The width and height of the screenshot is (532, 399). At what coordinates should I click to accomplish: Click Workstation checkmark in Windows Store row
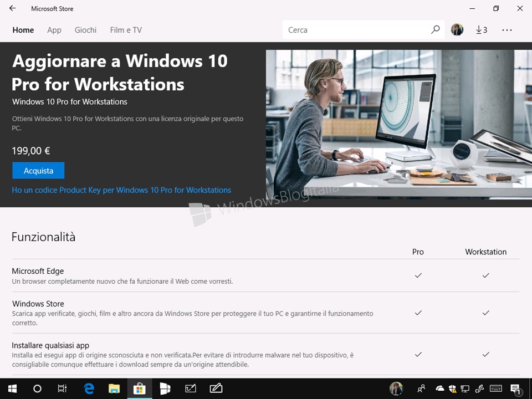point(486,313)
